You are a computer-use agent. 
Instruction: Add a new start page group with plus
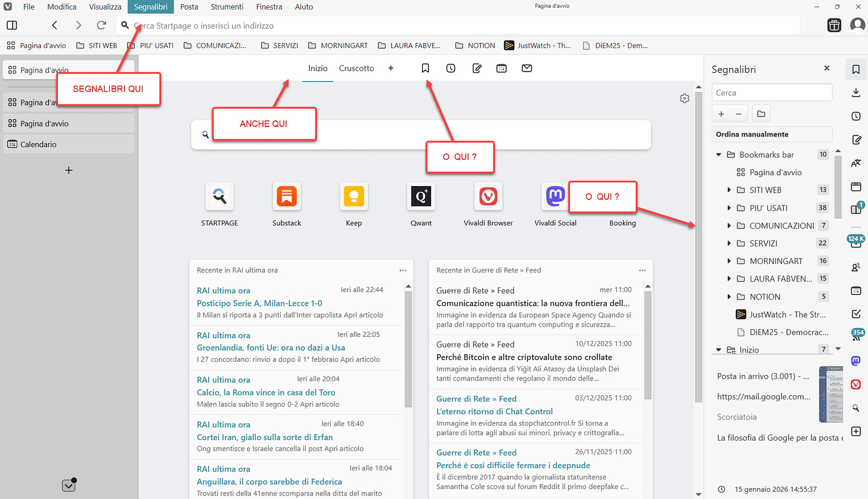pyautogui.click(x=391, y=69)
